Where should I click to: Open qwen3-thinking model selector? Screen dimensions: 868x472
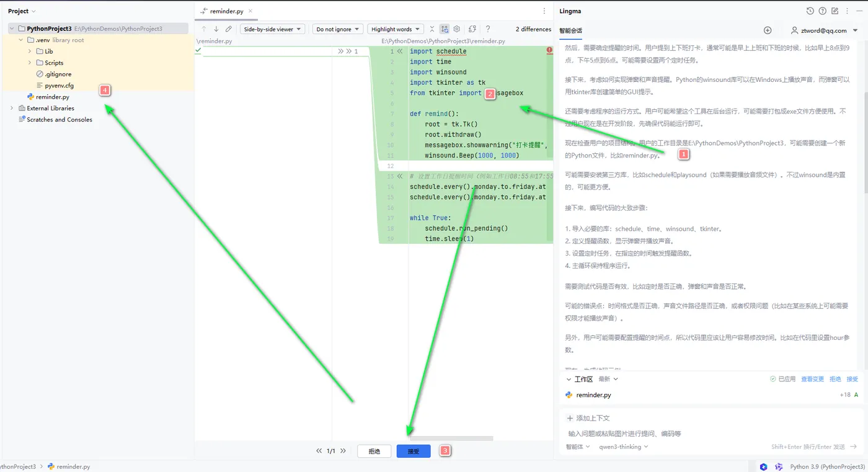pyautogui.click(x=624, y=447)
